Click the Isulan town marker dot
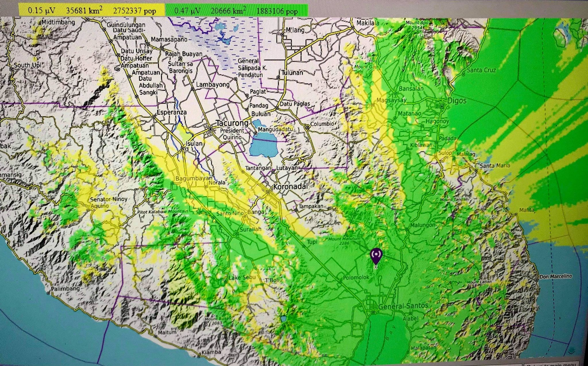Viewport: 588px width, 366px height. pos(183,148)
